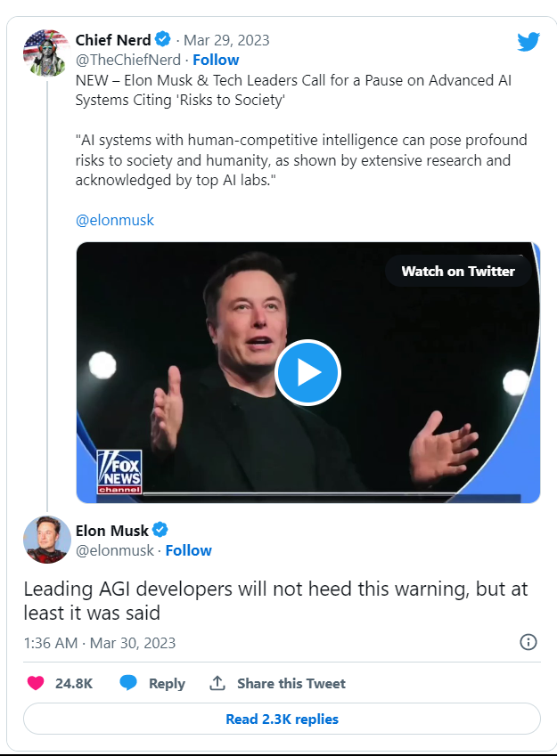Click the Mar 29, 2023 date link
This screenshot has width=557, height=756.
point(226,40)
